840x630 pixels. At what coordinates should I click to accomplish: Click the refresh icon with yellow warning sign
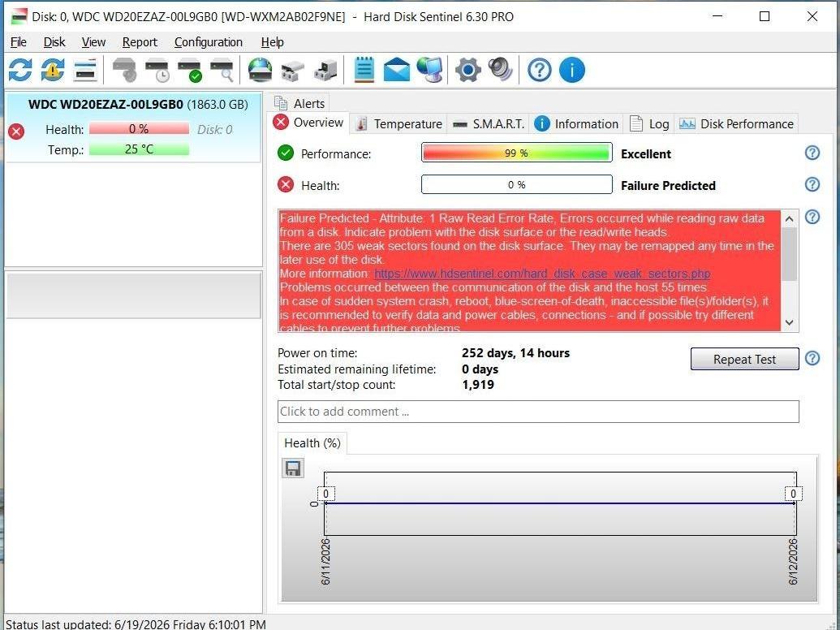(53, 70)
